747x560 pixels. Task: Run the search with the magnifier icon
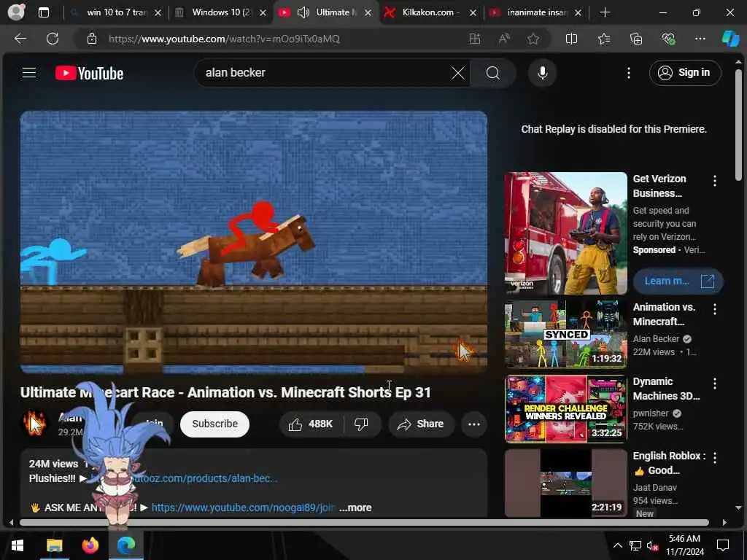(493, 73)
